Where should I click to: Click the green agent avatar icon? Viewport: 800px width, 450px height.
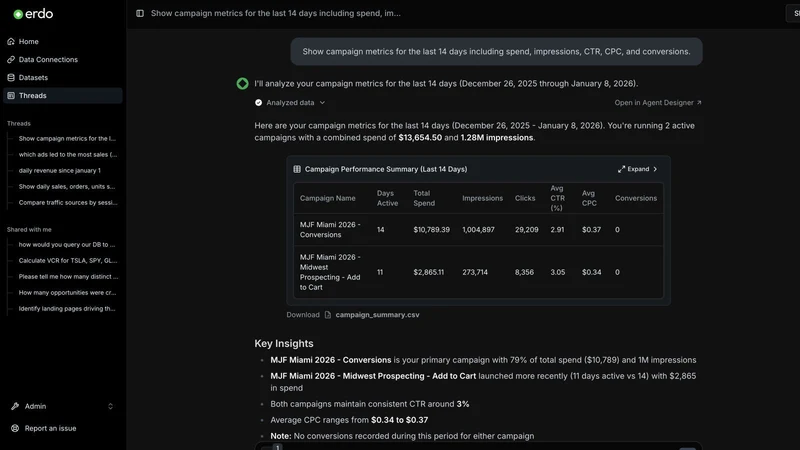(x=242, y=84)
